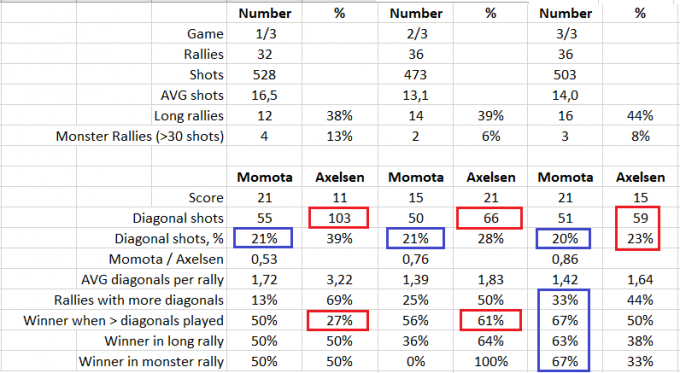Click the red-boxed 27% winner cell
This screenshot has height=373, width=680.
pyautogui.click(x=338, y=321)
